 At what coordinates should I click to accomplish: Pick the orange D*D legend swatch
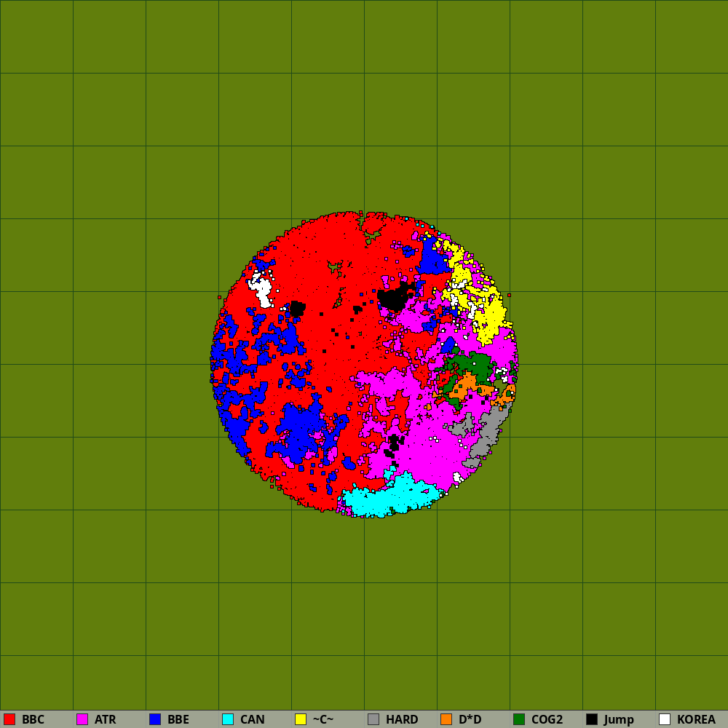[x=446, y=719]
